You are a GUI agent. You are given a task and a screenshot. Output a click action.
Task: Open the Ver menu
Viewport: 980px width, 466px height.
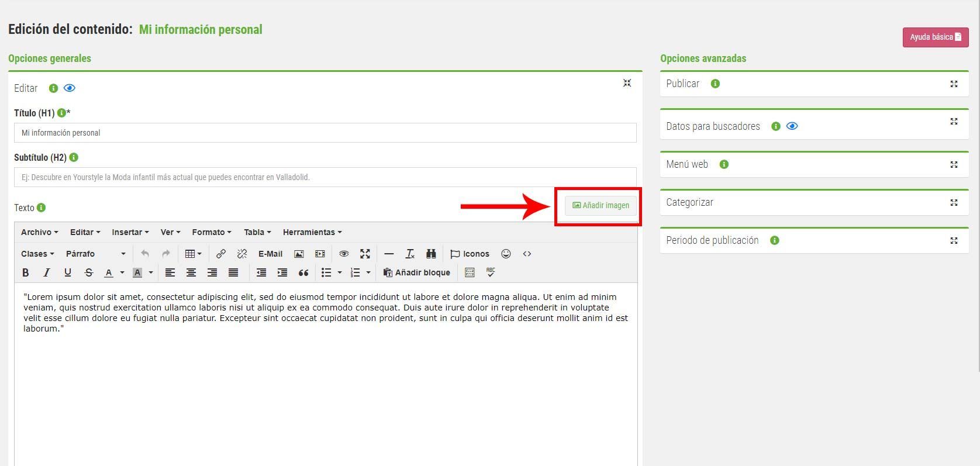[170, 232]
